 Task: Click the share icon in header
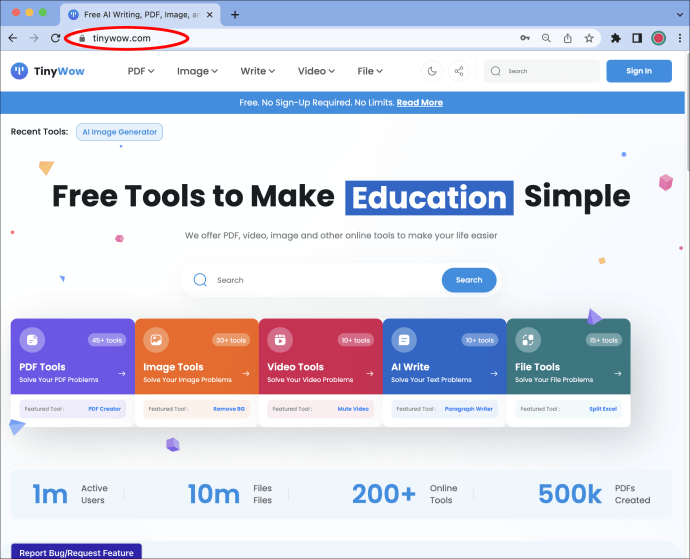tap(459, 71)
